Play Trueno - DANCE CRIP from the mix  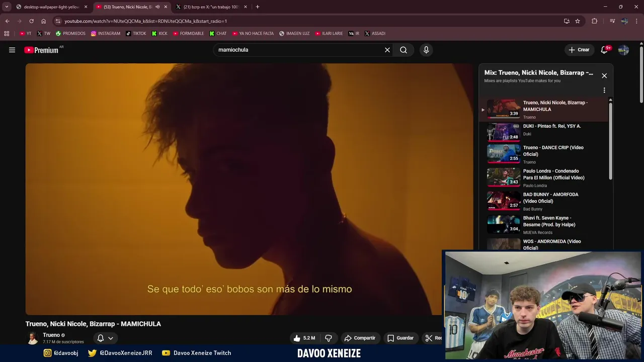pos(543,154)
